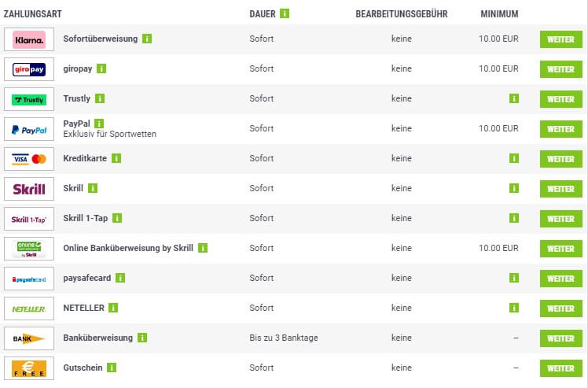The width and height of the screenshot is (588, 388).
Task: Click the Gutschein euro FREE logo
Action: pyautogui.click(x=29, y=368)
